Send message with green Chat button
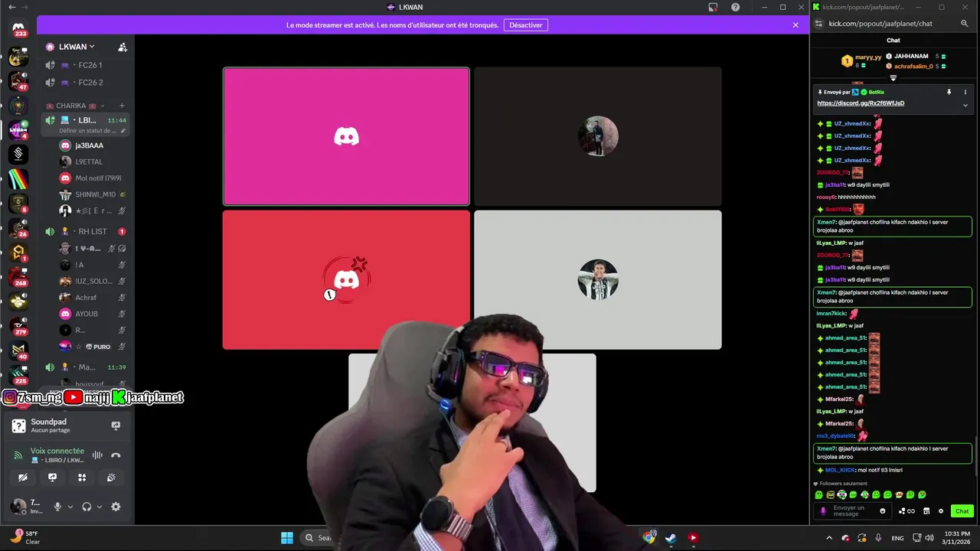This screenshot has width=980, height=551. tap(962, 511)
